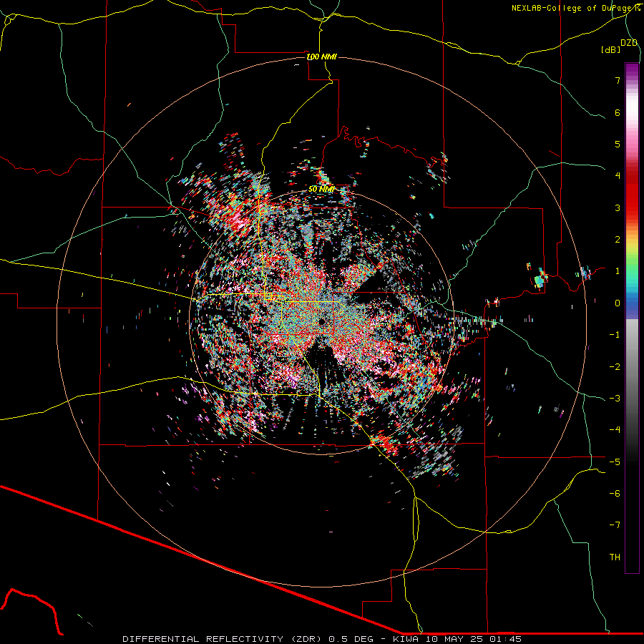The image size is (644, 644).
Task: Click the 50 NMI range ring label
Action: pyautogui.click(x=321, y=189)
